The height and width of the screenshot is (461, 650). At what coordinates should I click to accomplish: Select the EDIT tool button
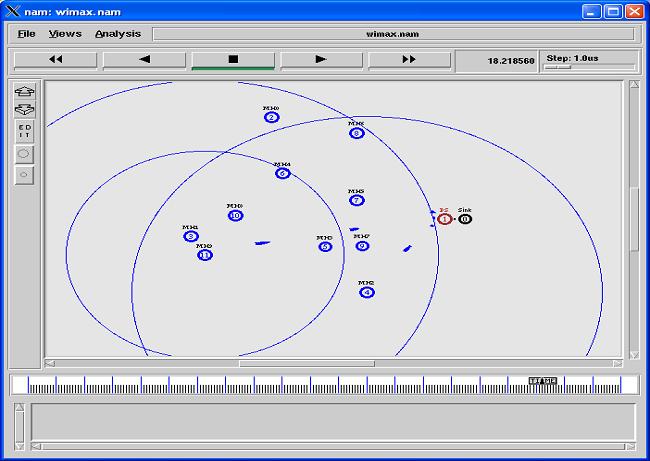click(24, 131)
